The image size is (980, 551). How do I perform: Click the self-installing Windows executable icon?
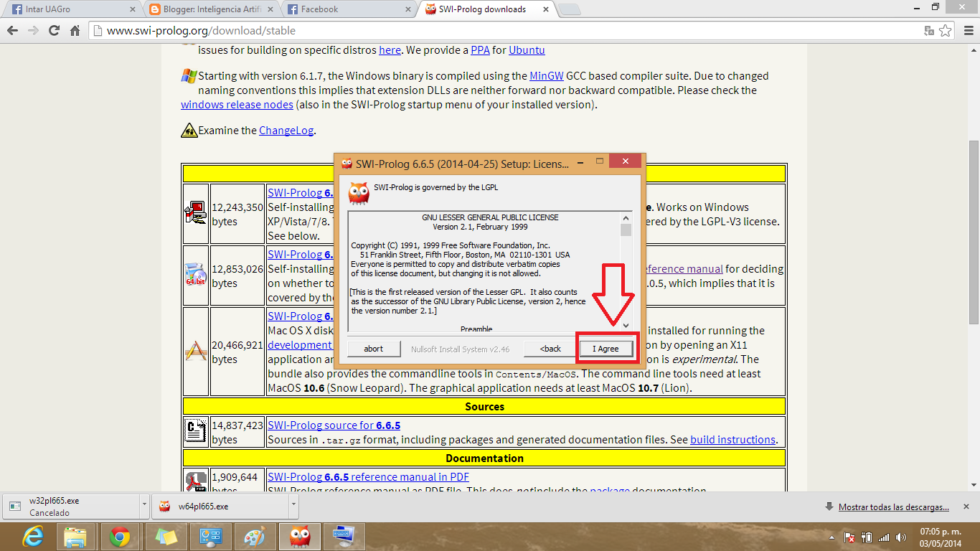(x=195, y=212)
